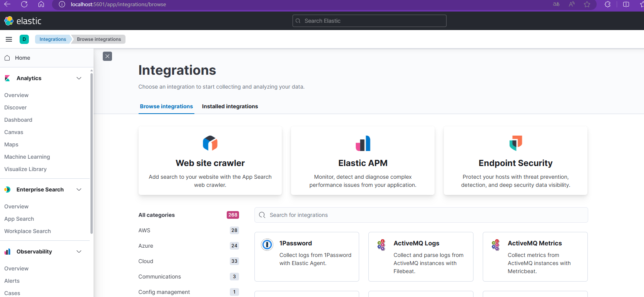Click Browse integrations breadcrumb

(99, 39)
